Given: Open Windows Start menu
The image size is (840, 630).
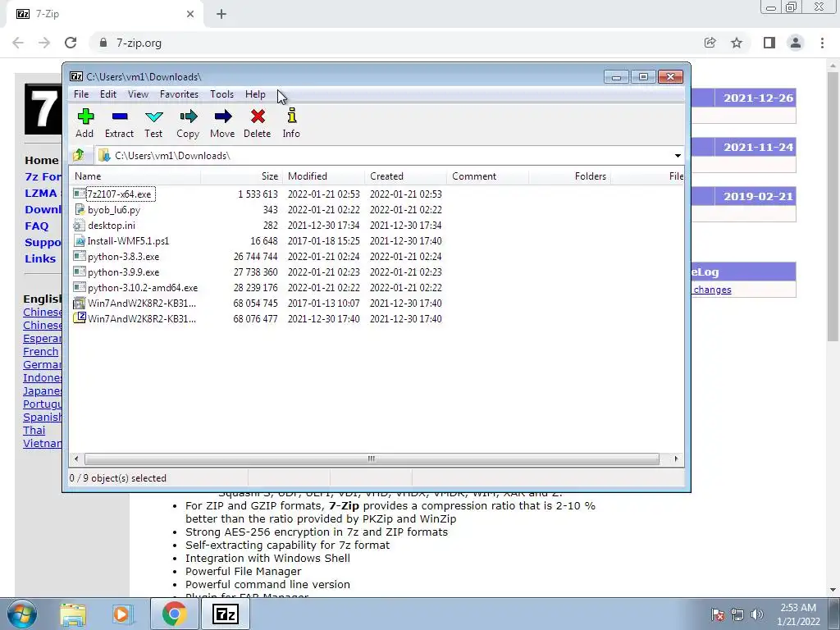Looking at the screenshot, I should [22, 614].
